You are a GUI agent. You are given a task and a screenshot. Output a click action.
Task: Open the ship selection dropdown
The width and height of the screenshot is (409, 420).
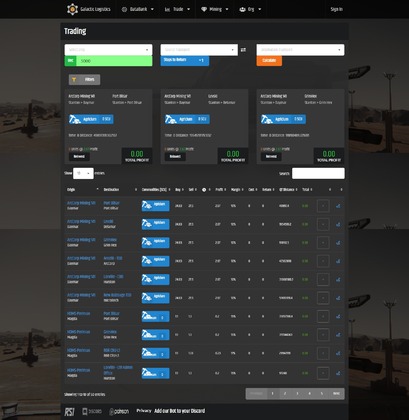tap(108, 50)
